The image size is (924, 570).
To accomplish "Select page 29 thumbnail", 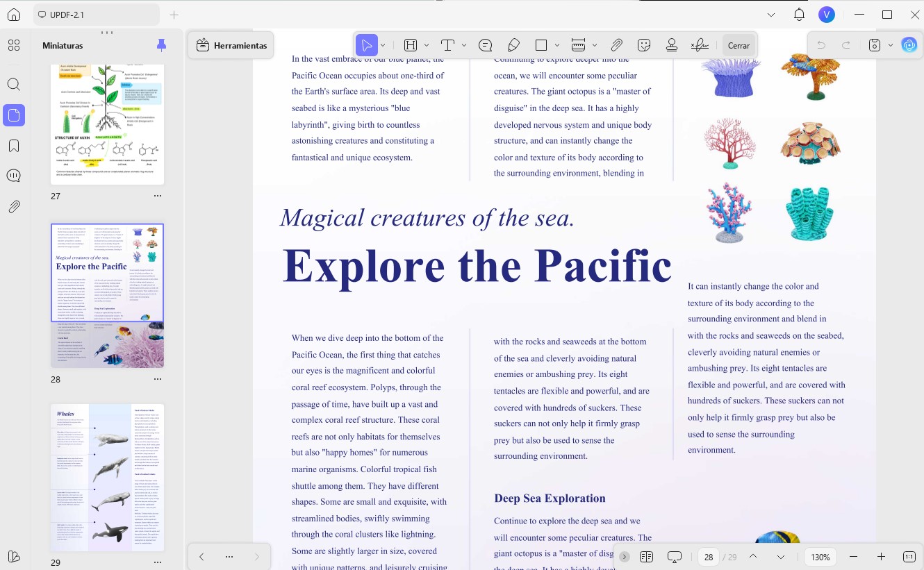I will coord(108,477).
